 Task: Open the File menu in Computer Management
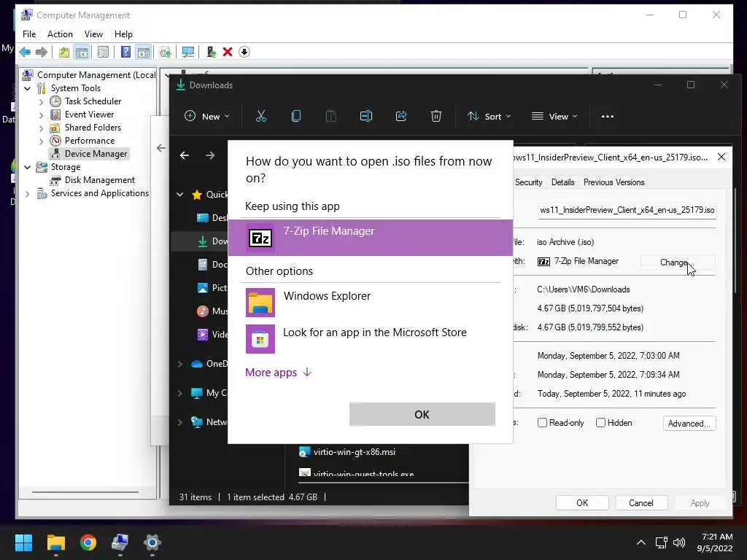(x=29, y=34)
